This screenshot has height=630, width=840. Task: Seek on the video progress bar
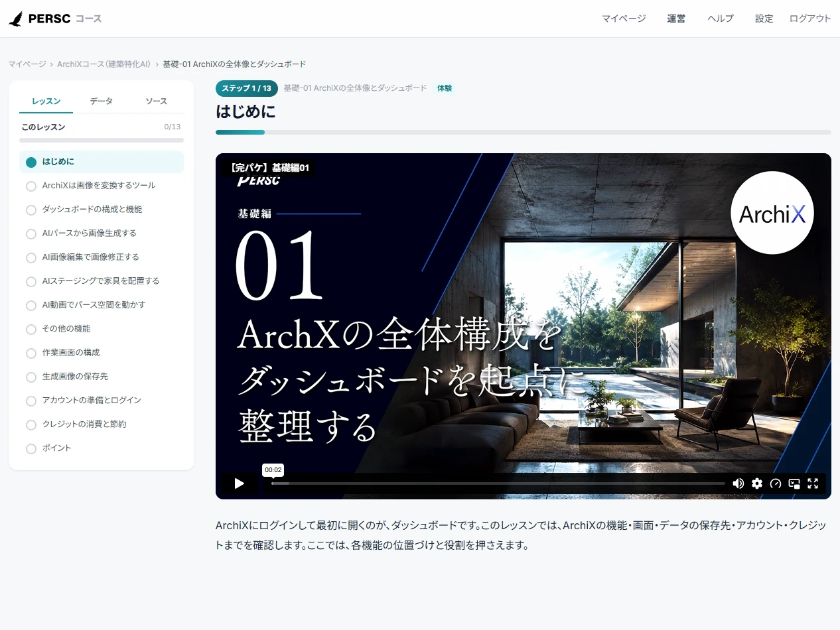498,483
